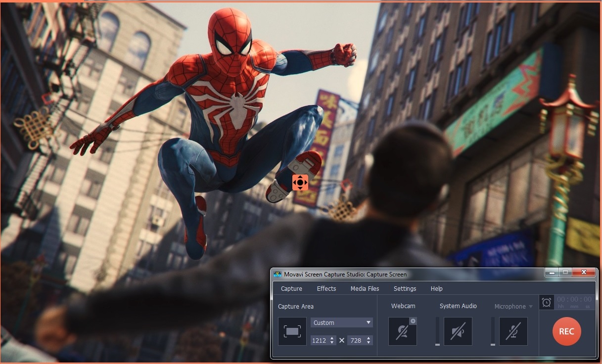
Task: Open the scheduled recording alarm clock
Action: [547, 302]
